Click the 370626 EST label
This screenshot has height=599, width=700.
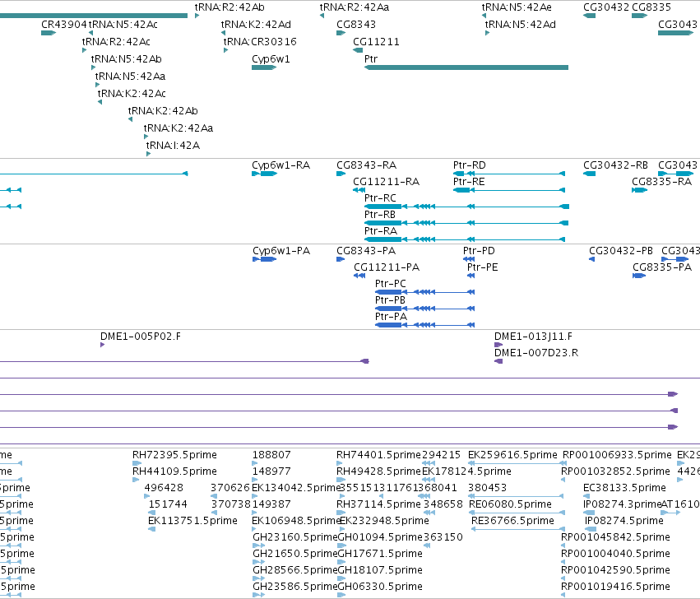click(230, 488)
